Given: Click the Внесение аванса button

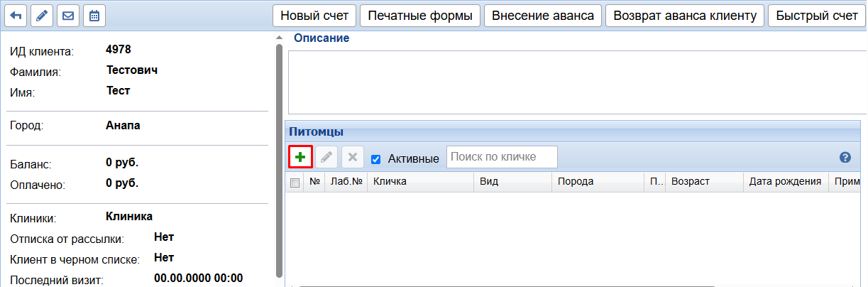Looking at the screenshot, I should click(543, 16).
